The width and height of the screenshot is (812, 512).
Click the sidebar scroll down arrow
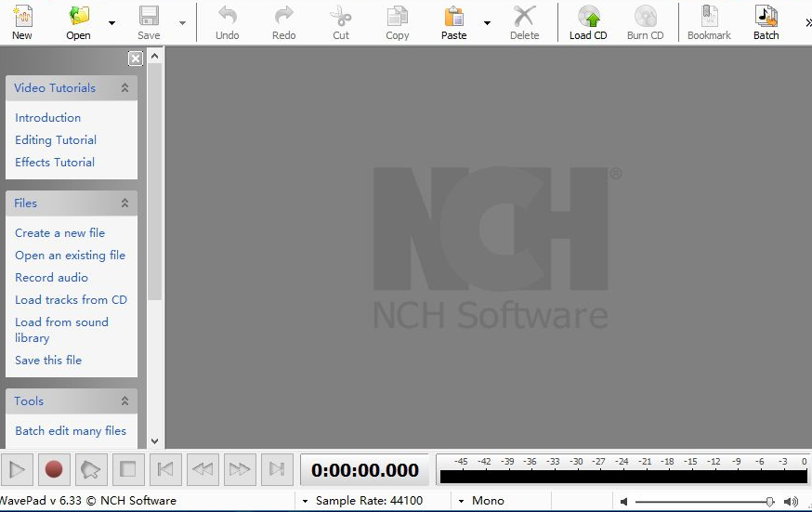coord(154,441)
